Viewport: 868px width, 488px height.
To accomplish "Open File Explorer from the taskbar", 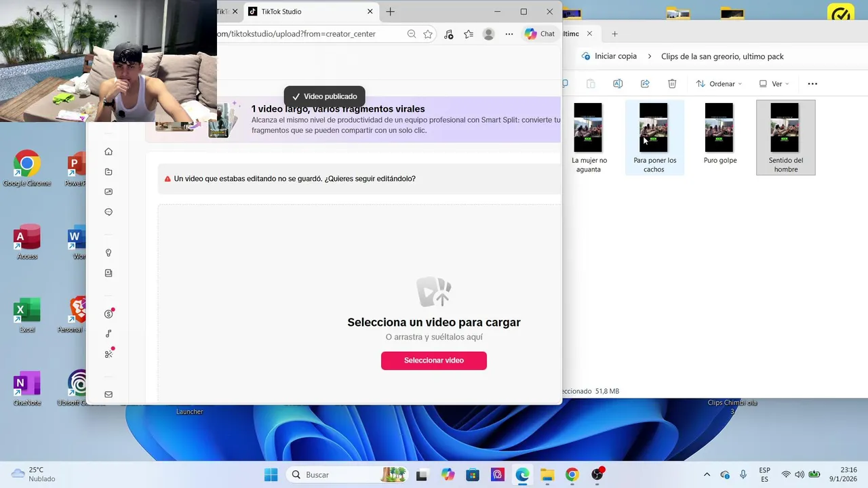I will pos(547,475).
